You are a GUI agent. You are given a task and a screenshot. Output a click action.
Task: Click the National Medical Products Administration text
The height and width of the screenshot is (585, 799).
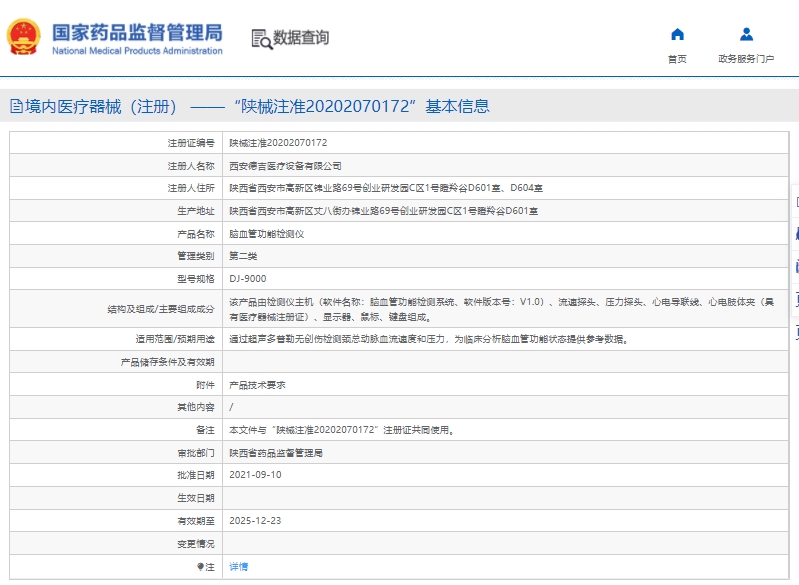[137, 50]
